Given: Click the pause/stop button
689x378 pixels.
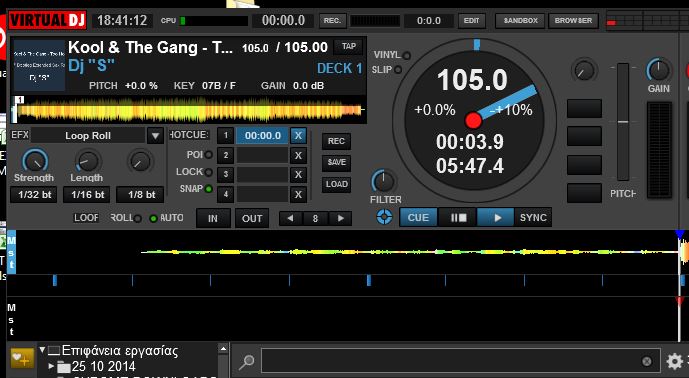Looking at the screenshot, I should click(457, 218).
